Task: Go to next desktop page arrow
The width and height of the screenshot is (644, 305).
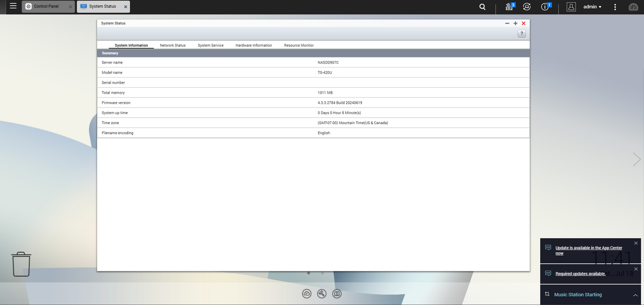Action: pyautogui.click(x=637, y=159)
